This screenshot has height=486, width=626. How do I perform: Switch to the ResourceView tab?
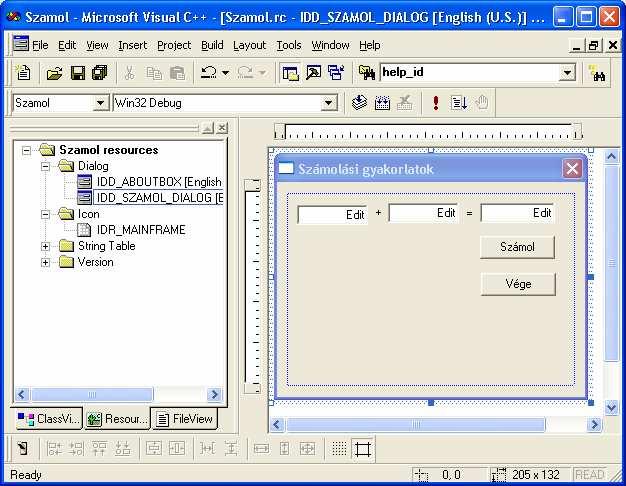pyautogui.click(x=117, y=419)
